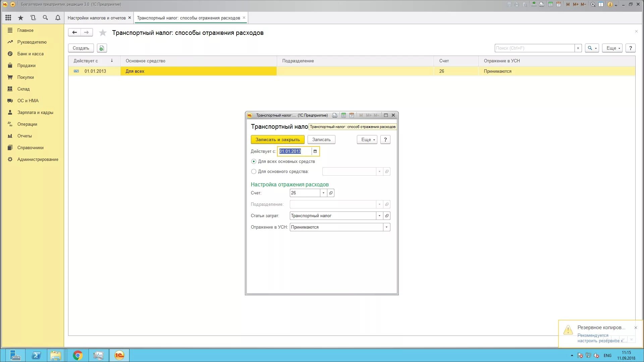Click the Создать button

81,48
